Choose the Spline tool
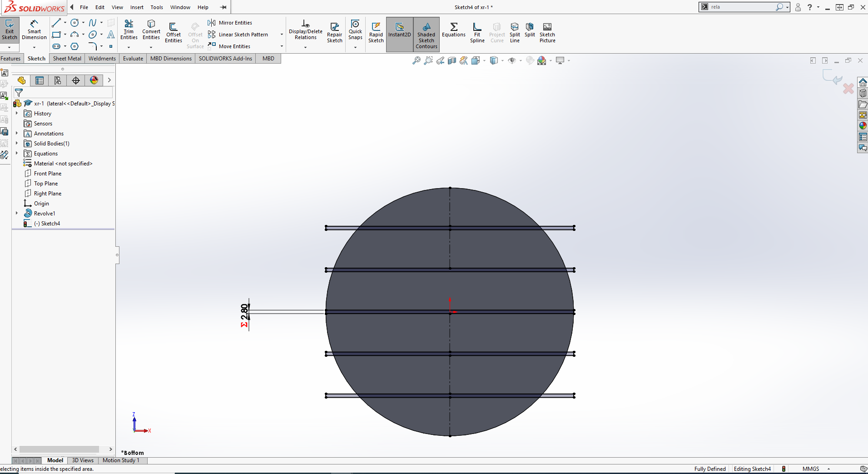The width and height of the screenshot is (868, 474). click(x=93, y=23)
